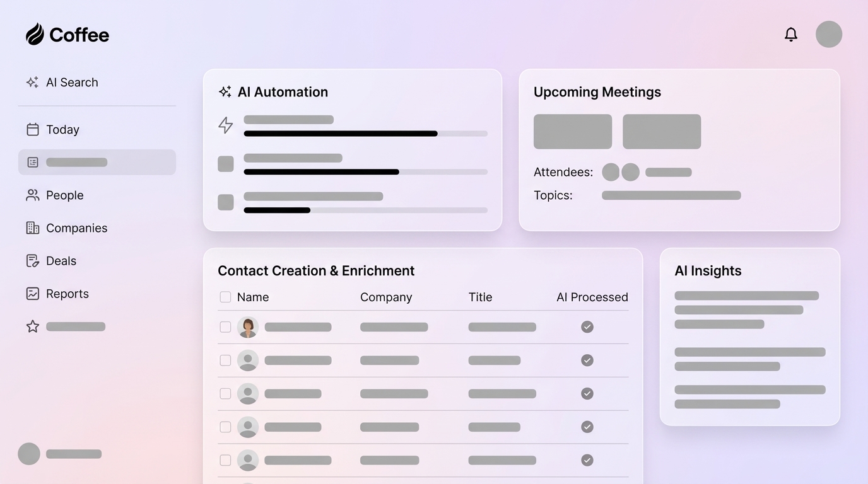Screen dimensions: 868x484
Task: Open the highlighted sidebar navigation item
Action: point(97,162)
